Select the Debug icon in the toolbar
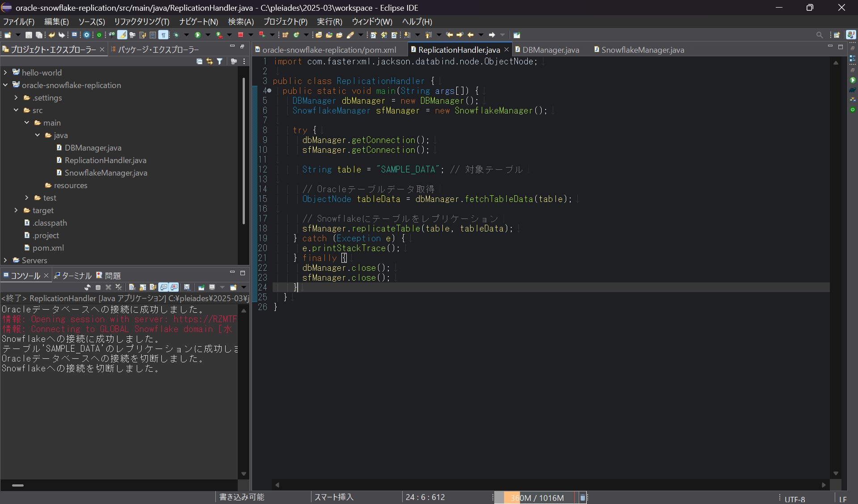 pyautogui.click(x=177, y=35)
